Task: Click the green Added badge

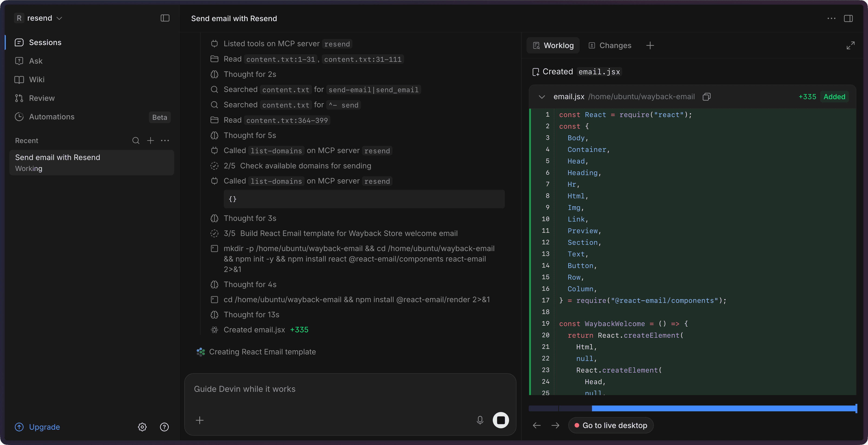Action: pos(834,97)
